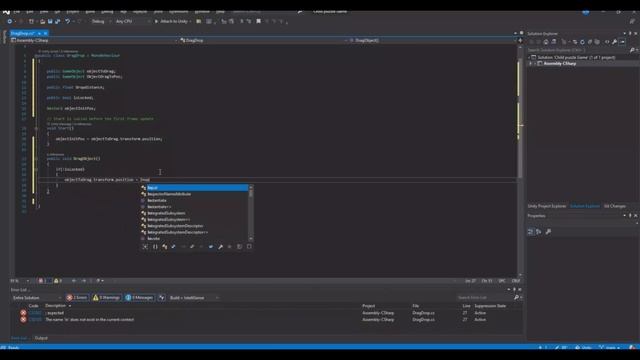
Task: Click the braces namespace filter icon
Action: pos(155,247)
